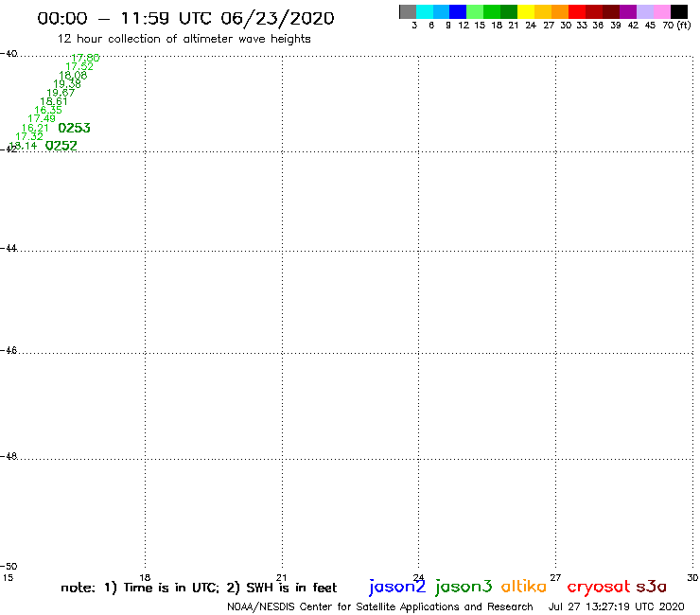
Task: Click the longitude 18 axis label
Action: (x=145, y=577)
